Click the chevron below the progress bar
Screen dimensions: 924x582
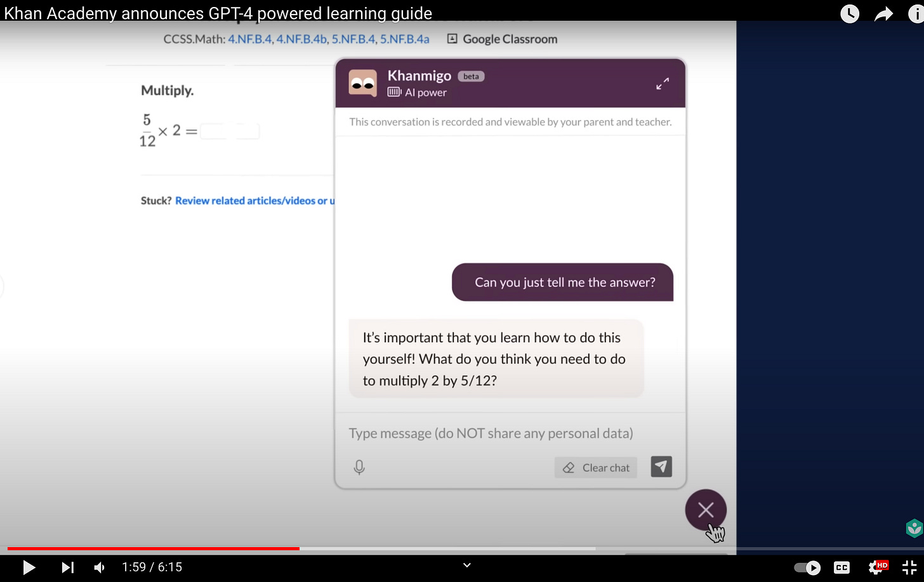466,565
